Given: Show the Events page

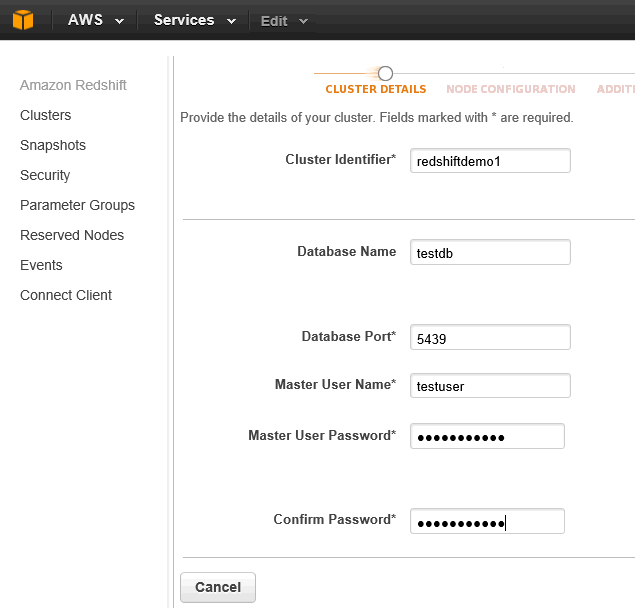Looking at the screenshot, I should point(41,265).
